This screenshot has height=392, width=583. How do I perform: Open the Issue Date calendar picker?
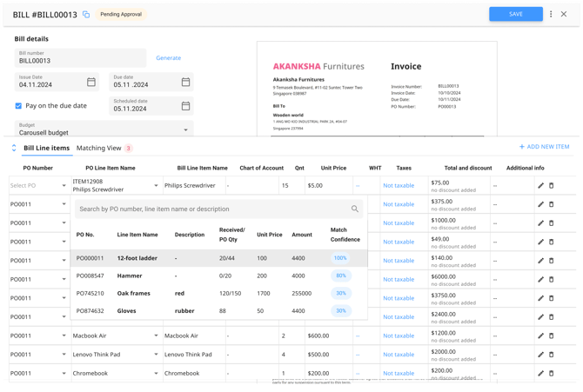click(x=91, y=83)
